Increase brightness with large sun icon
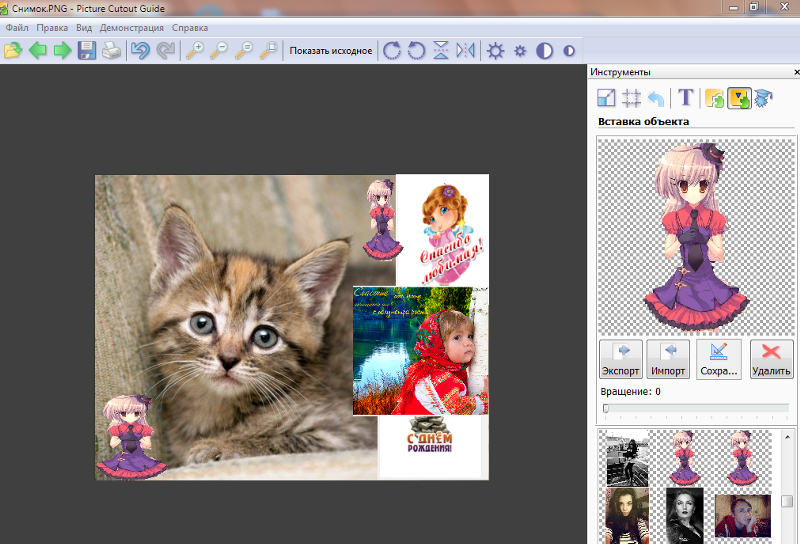Image resolution: width=800 pixels, height=544 pixels. (495, 51)
